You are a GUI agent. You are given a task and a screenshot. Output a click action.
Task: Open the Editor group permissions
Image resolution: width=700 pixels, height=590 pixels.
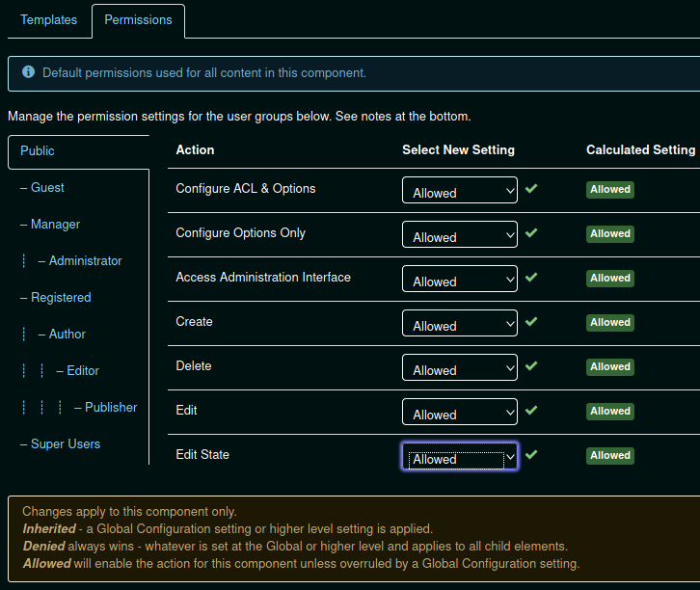[83, 371]
